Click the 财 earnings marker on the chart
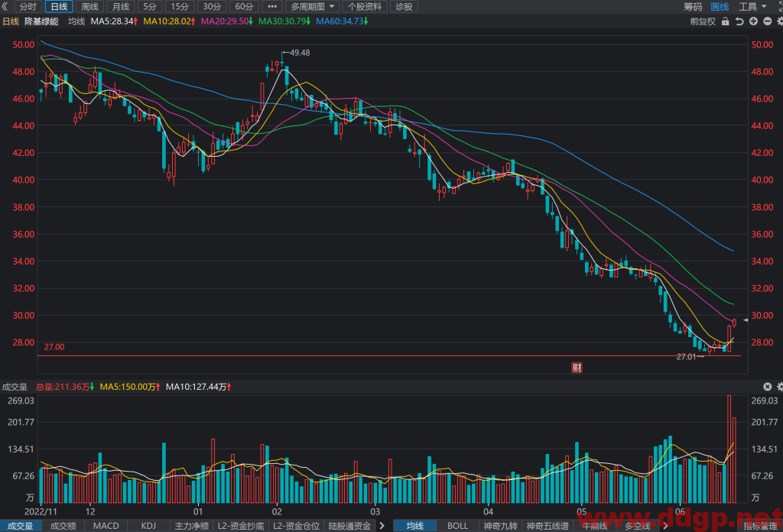This screenshot has width=783, height=532. tap(577, 368)
